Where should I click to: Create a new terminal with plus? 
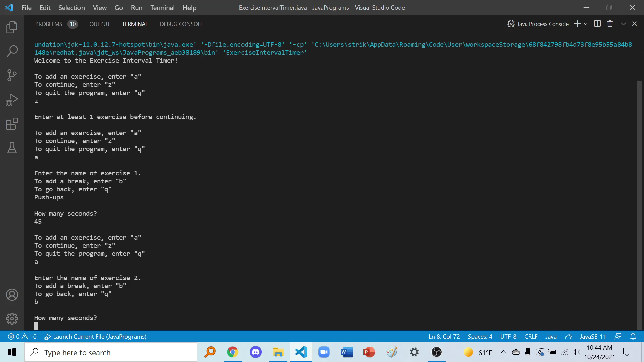point(577,24)
